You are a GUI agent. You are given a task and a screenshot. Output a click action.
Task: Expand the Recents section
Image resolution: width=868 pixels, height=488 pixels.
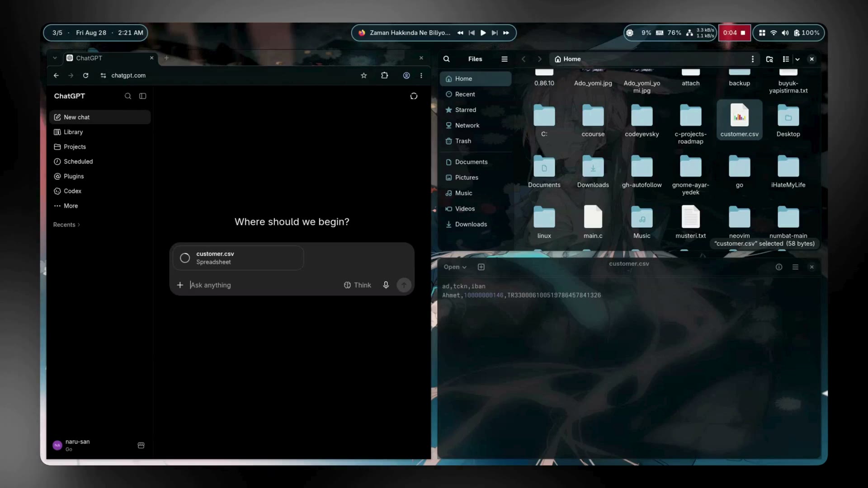click(x=66, y=225)
